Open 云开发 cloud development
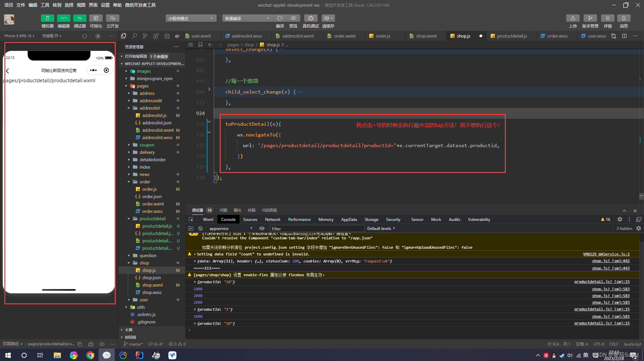 click(x=113, y=18)
